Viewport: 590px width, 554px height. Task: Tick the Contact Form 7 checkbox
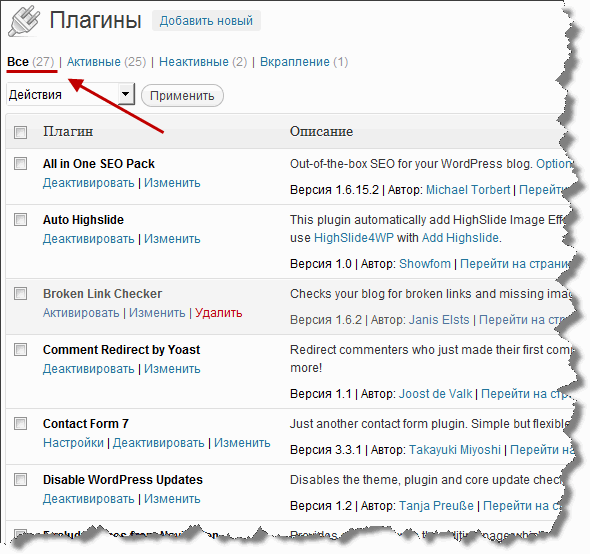coord(20,423)
